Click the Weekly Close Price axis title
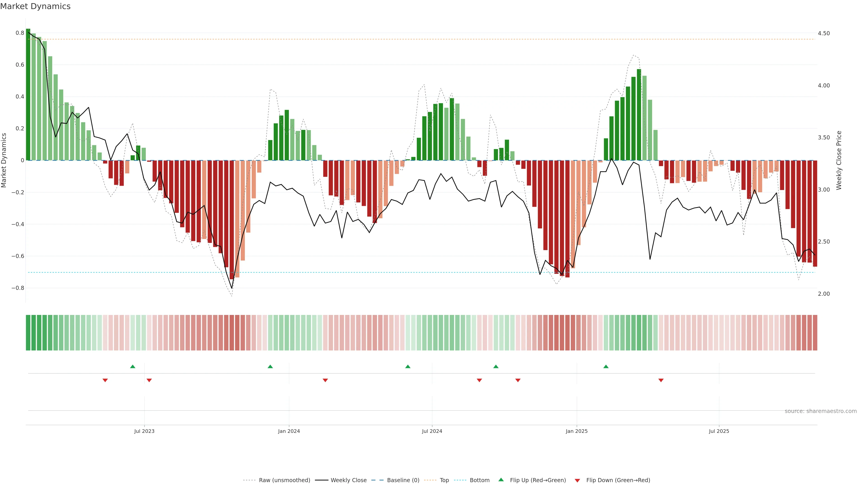The height and width of the screenshot is (488, 868). click(839, 160)
